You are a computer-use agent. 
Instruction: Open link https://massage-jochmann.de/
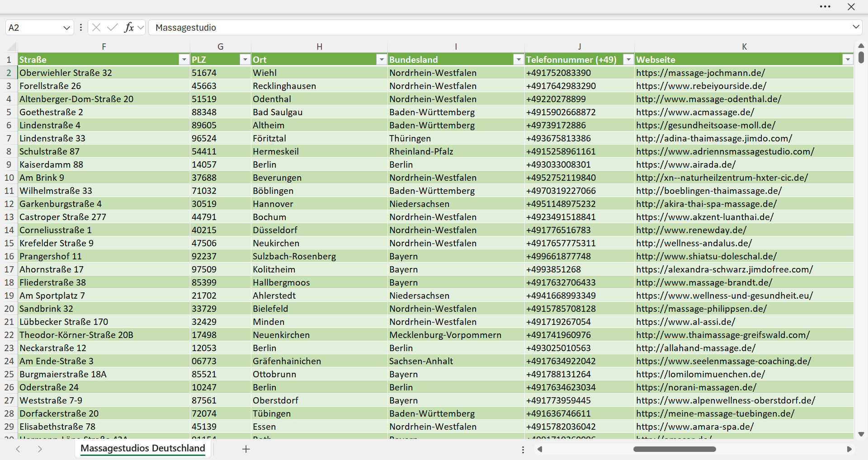click(x=700, y=73)
